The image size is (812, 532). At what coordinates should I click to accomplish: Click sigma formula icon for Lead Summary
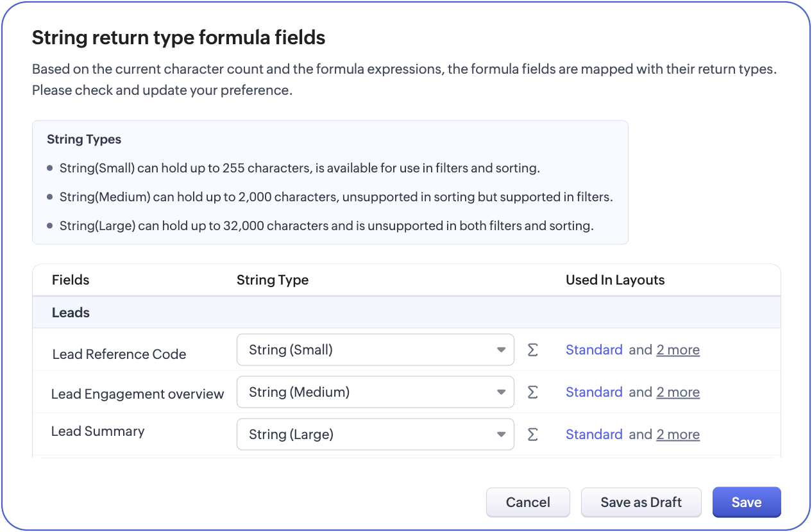pyautogui.click(x=532, y=435)
